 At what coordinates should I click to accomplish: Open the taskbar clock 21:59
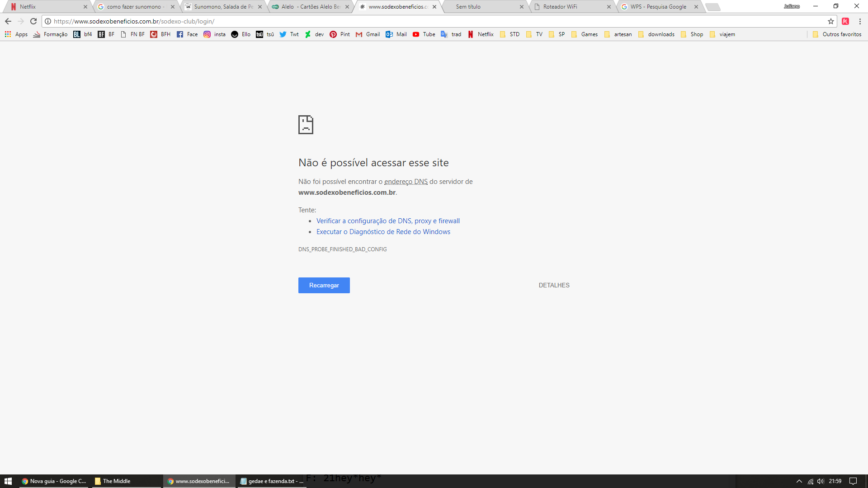(x=835, y=481)
